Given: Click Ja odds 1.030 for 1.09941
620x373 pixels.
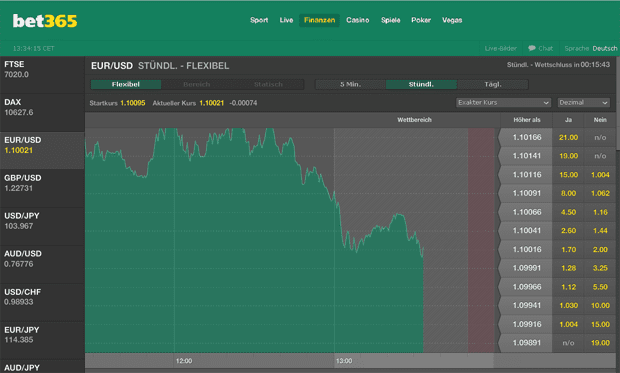Looking at the screenshot, I should coord(568,305).
